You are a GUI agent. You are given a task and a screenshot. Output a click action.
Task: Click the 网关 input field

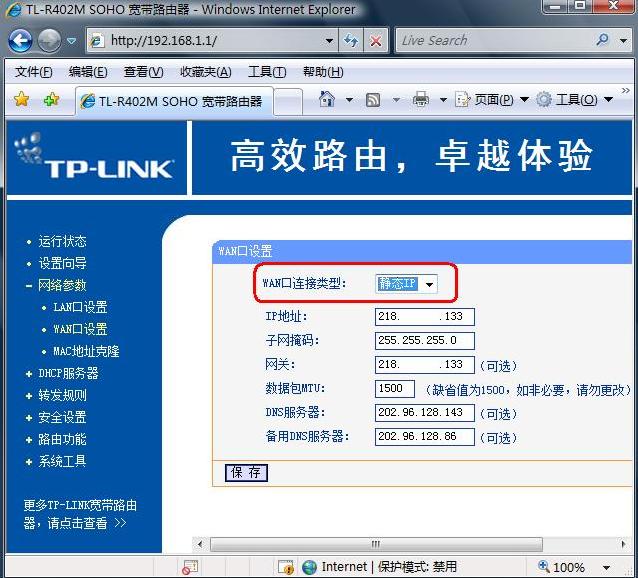click(424, 364)
